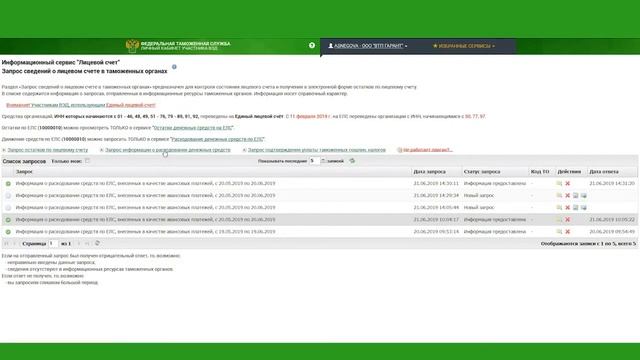View request dated 21.06.2019 14:29
640x360 pixels.
559,196
